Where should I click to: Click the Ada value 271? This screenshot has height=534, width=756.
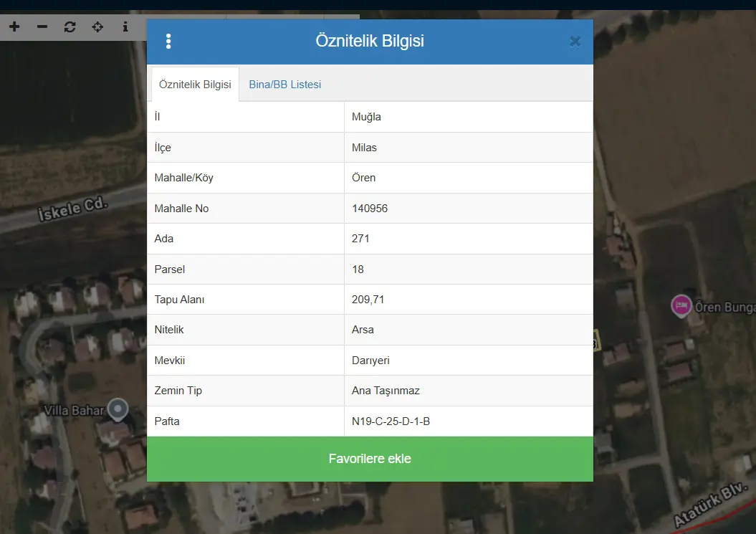click(x=360, y=238)
